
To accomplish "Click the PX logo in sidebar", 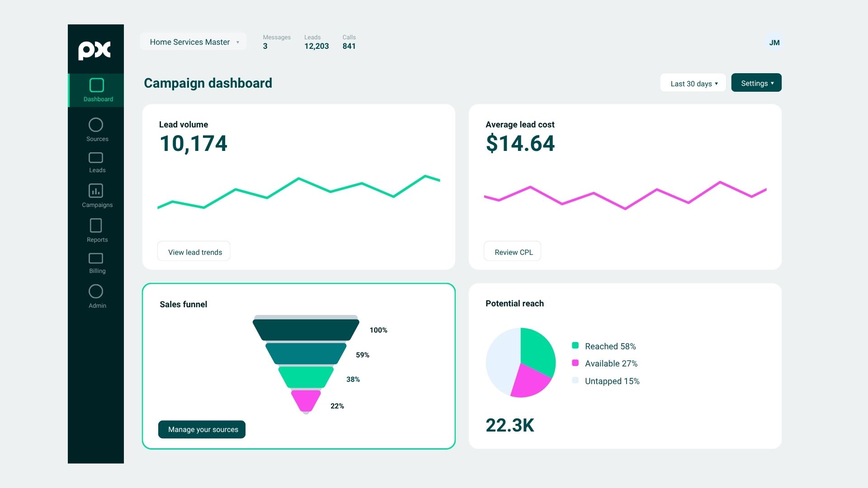I will [x=94, y=51].
